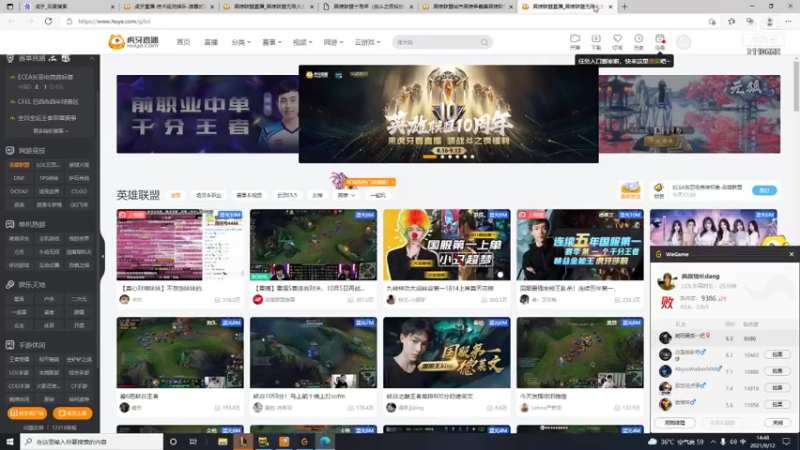Screen dimensions: 800x450
Task: Click the 网游竞技 section icon in sidebar
Action: click(10, 151)
